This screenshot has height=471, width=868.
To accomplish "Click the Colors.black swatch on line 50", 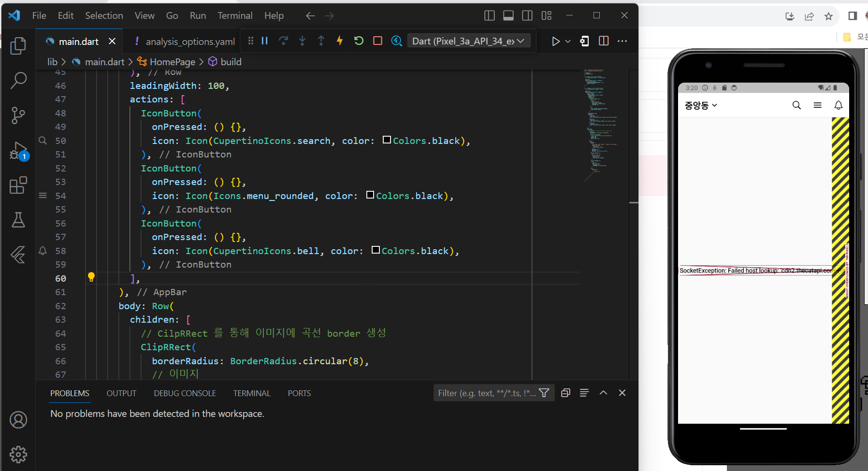I will [x=387, y=140].
